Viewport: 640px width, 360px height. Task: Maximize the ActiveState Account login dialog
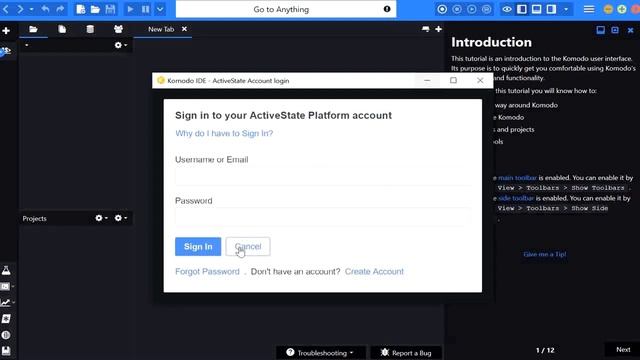453,80
